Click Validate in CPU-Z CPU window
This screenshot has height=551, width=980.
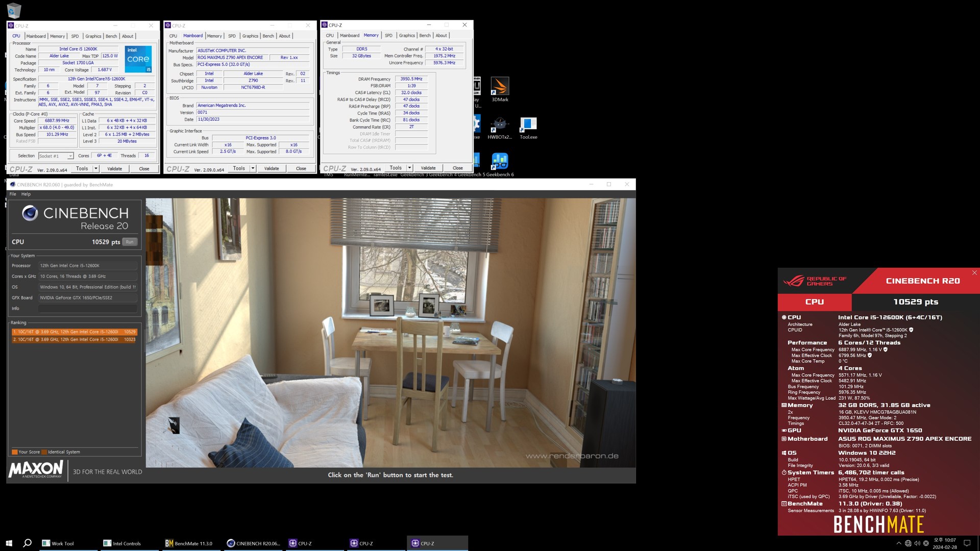pyautogui.click(x=114, y=168)
